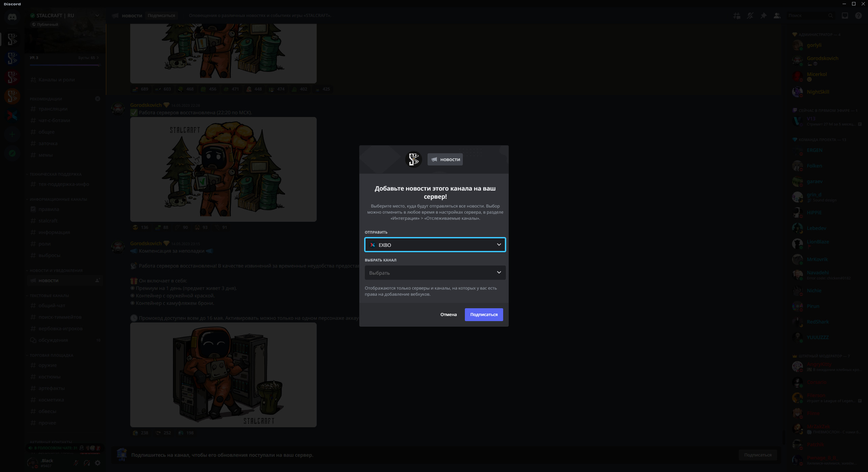This screenshot has width=868, height=472.
Task: Open pinned messages pin icon
Action: click(x=763, y=16)
